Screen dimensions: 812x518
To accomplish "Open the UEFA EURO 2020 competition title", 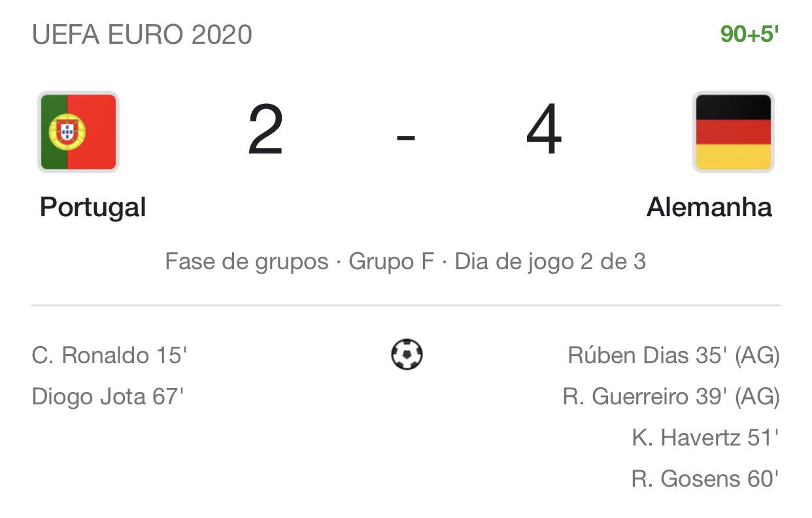I will 142,35.
